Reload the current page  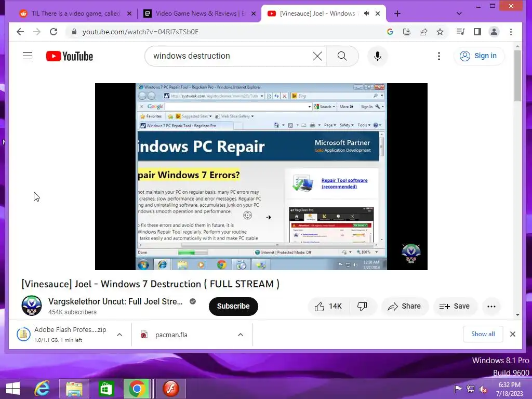(x=54, y=32)
